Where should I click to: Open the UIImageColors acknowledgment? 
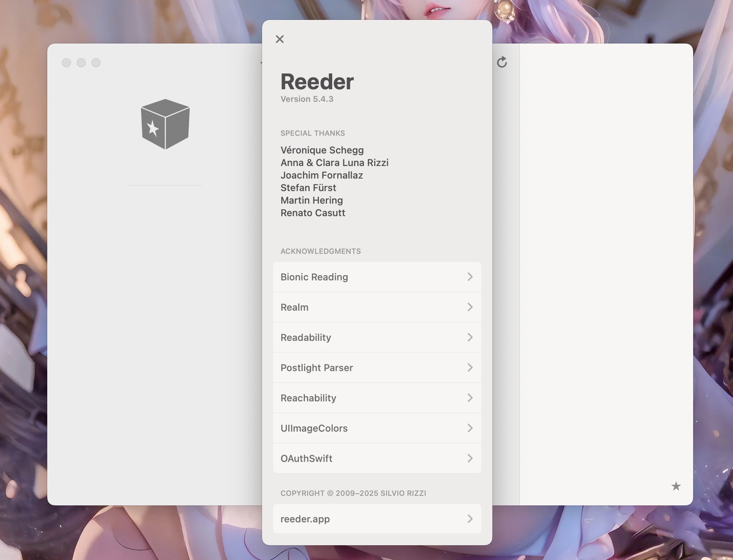377,428
